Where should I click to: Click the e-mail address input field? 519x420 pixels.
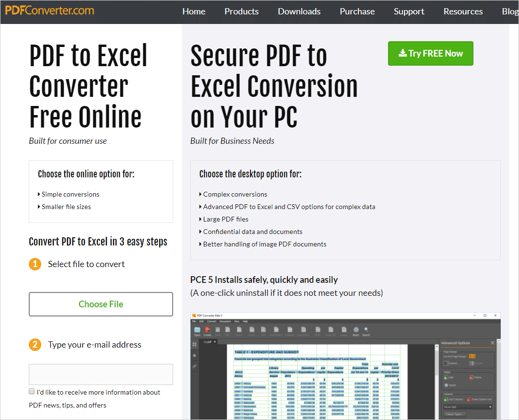point(101,374)
